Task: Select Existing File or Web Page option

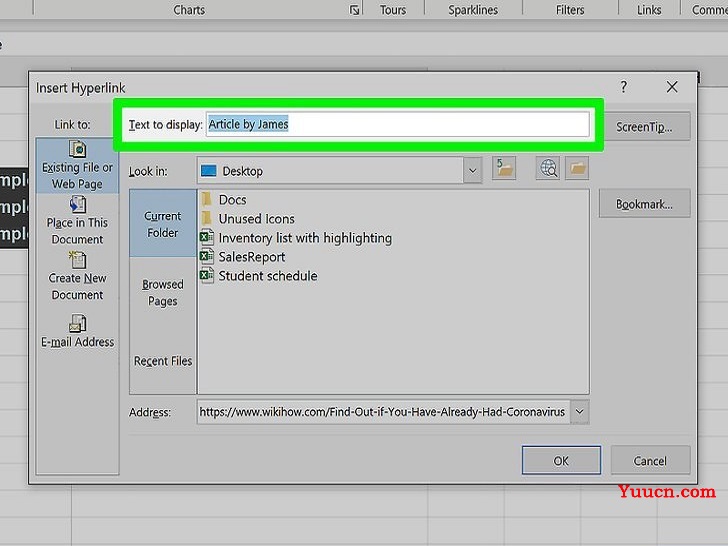Action: point(77,166)
